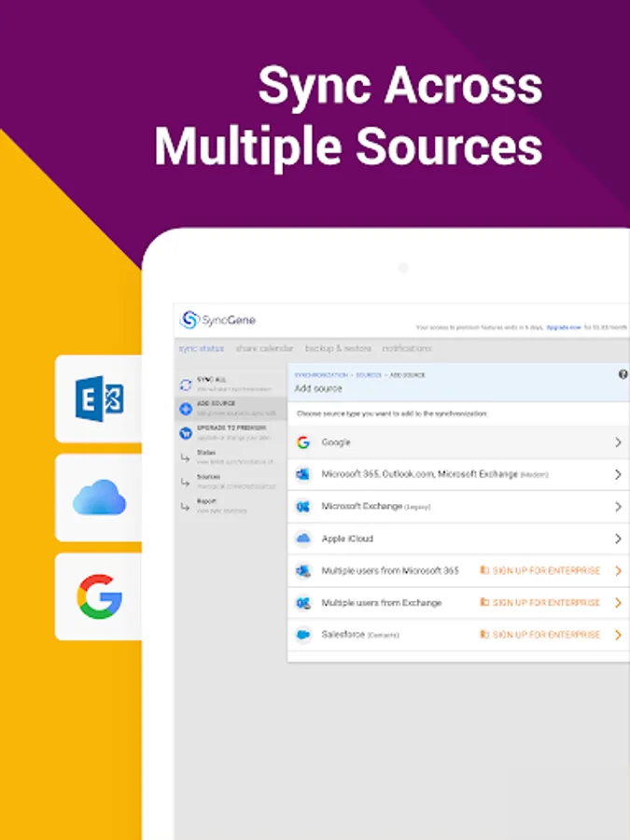Click the SyncGene logo
630x840 pixels.
pyautogui.click(x=217, y=320)
